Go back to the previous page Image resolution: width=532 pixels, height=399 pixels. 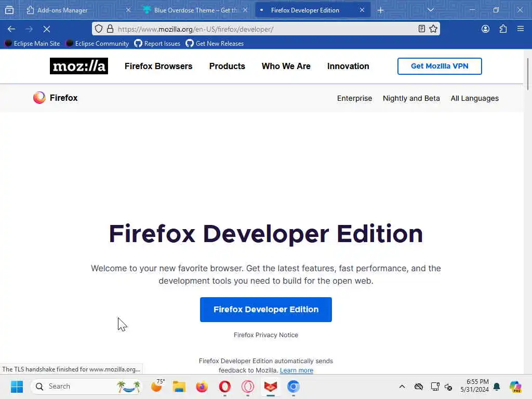11,29
